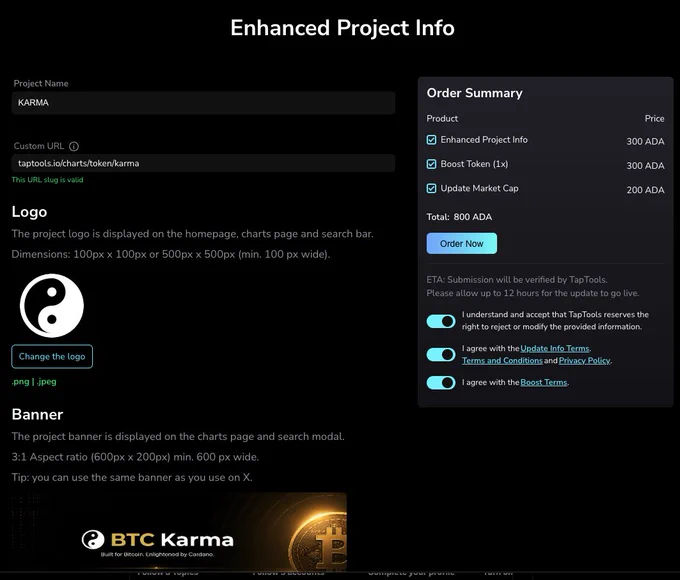Click the BTC Karma banner preview
This screenshot has height=580, width=680.
179,531
